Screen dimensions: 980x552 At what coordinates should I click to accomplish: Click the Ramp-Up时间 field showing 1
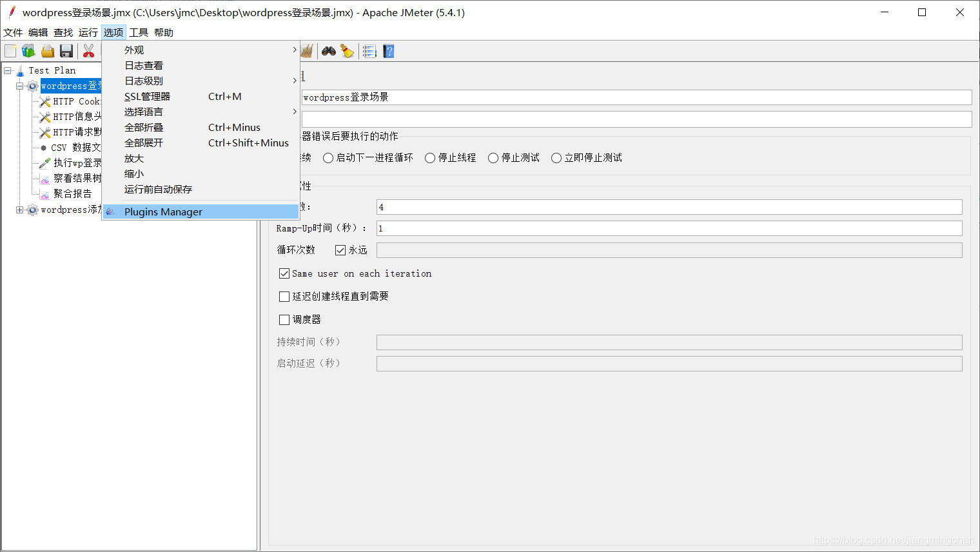coord(669,228)
